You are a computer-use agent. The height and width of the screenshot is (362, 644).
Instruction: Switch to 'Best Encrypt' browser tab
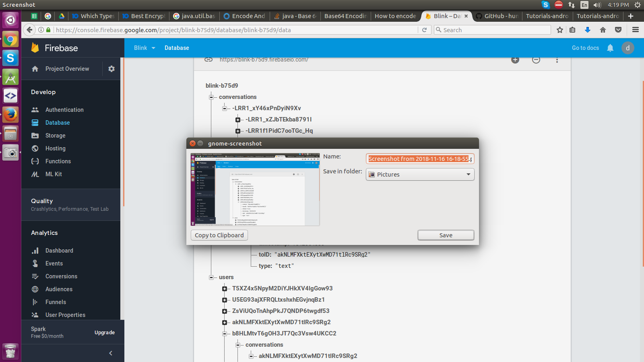click(144, 16)
